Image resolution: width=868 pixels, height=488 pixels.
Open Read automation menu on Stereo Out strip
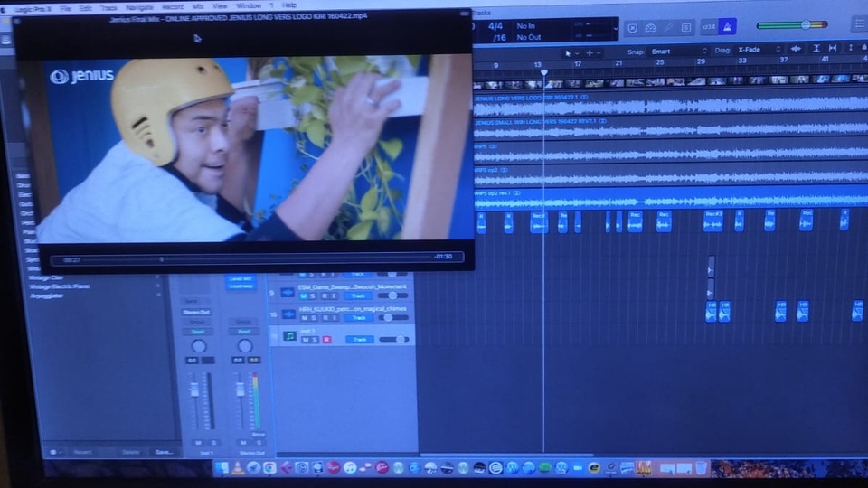click(x=244, y=332)
